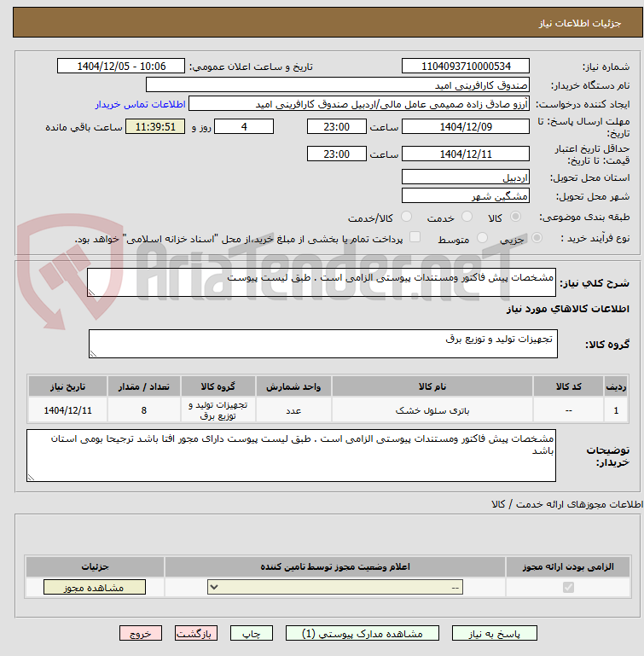Image resolution: width=644 pixels, height=656 pixels.
Task: Click the response deadline time 23:00 field
Action: 337,127
